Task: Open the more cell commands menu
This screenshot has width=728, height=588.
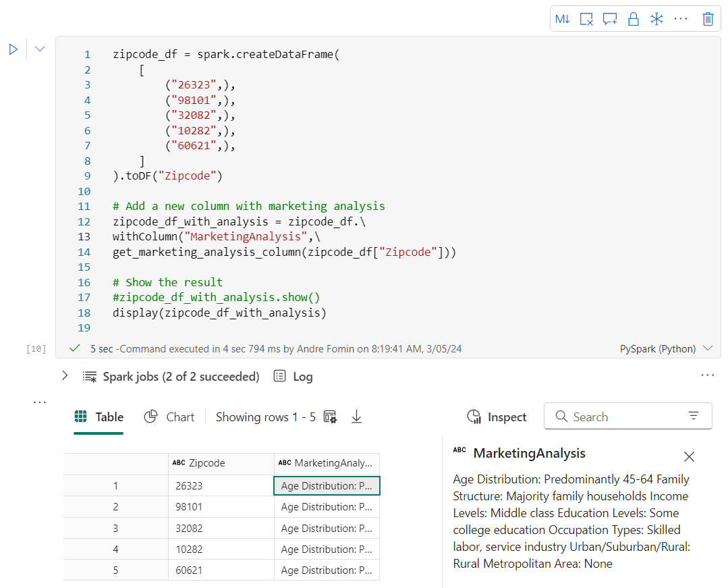Action: [x=680, y=19]
